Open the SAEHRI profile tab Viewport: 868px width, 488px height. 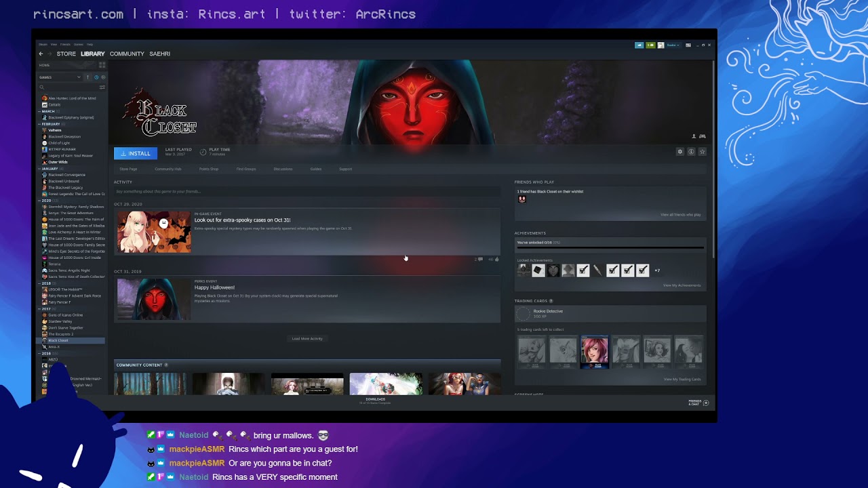point(159,54)
